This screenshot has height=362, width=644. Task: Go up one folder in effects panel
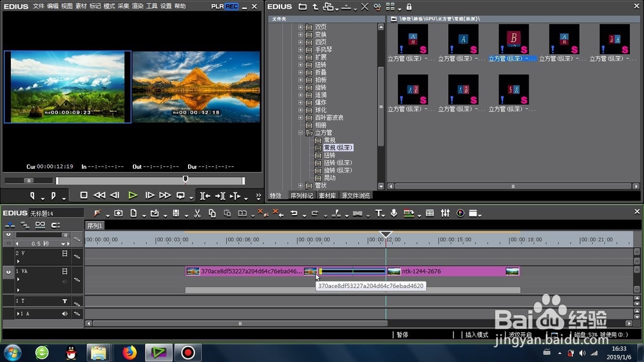click(315, 7)
